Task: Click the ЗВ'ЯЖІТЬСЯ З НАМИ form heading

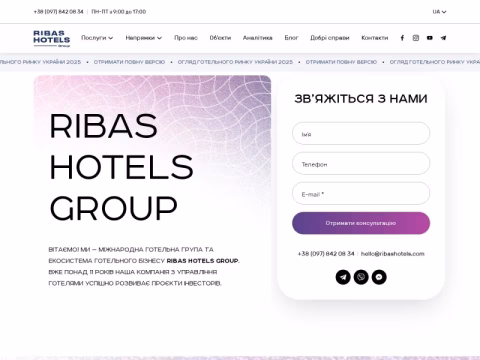Action: pos(361,99)
